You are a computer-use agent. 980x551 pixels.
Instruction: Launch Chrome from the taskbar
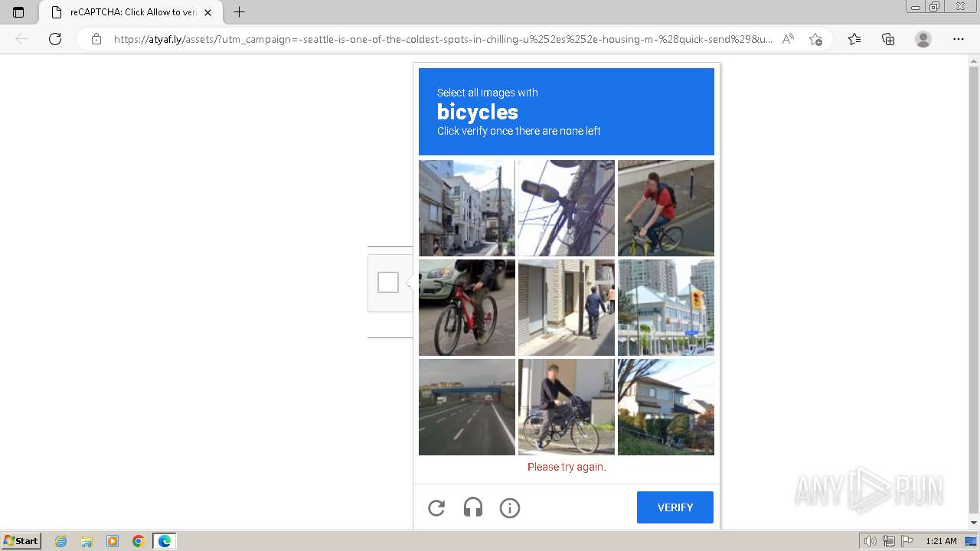pyautogui.click(x=139, y=541)
